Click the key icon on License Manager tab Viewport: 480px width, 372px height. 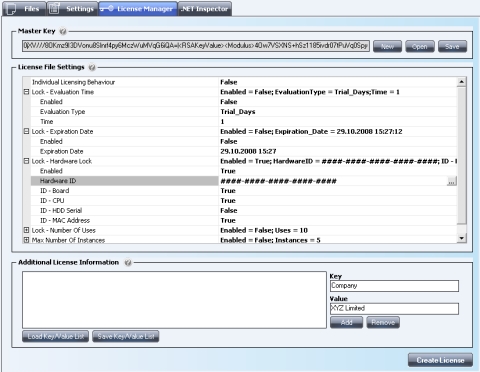pos(107,9)
